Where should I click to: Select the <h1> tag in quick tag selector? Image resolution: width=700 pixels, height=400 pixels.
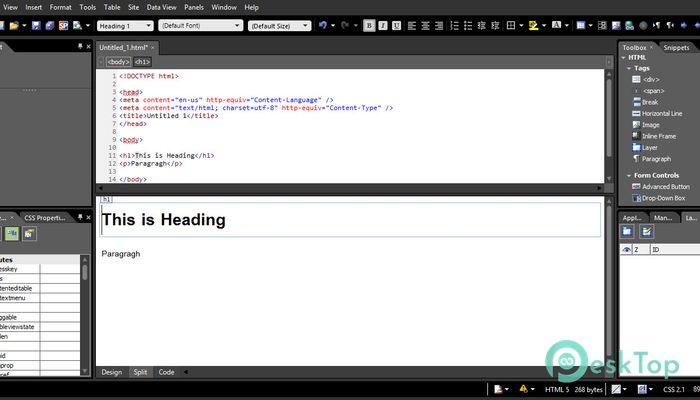pyautogui.click(x=142, y=62)
